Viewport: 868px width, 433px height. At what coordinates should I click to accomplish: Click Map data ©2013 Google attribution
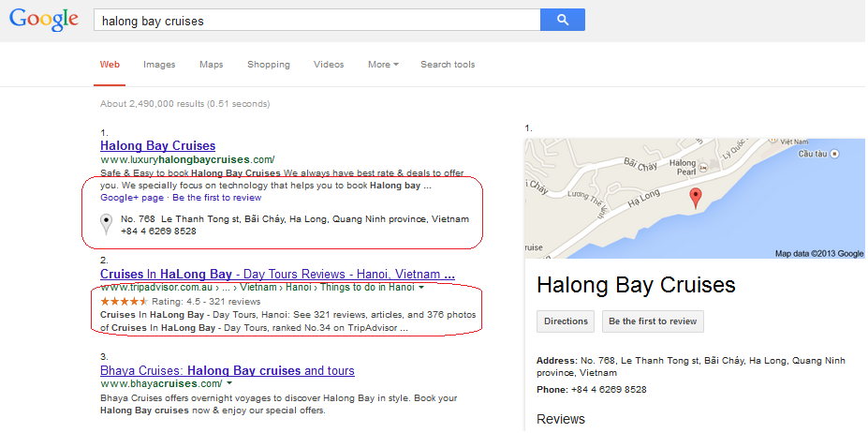click(819, 254)
